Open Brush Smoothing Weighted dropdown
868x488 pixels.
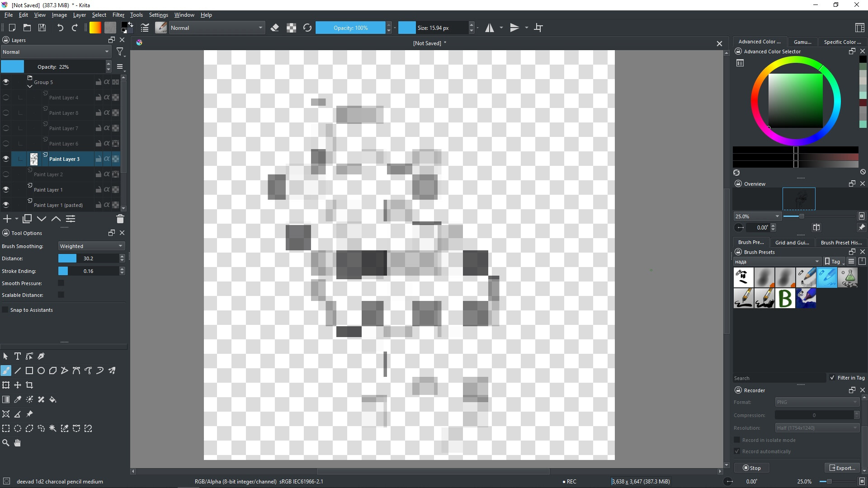pyautogui.click(x=91, y=246)
